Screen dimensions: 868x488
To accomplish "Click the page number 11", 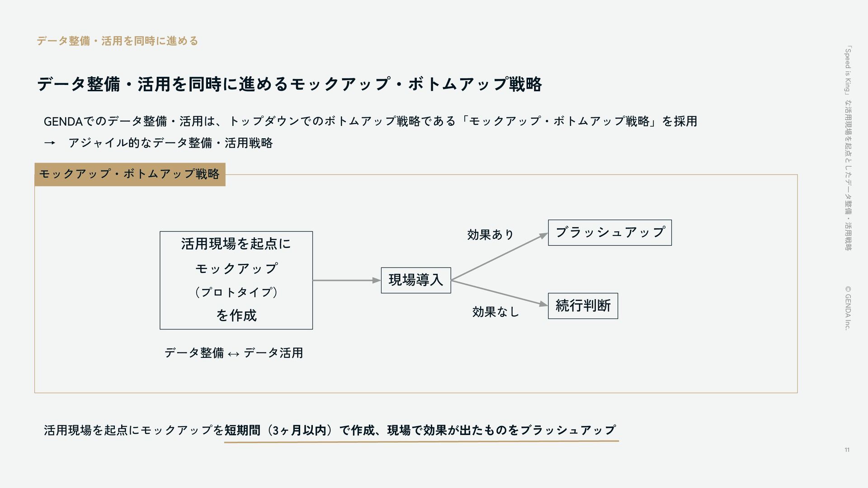I will [847, 450].
